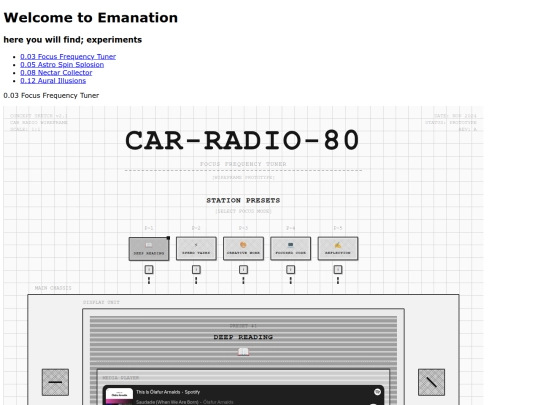The image size is (540, 405).
Task: Click small square button below Deep Reading preset
Action: 149,269
